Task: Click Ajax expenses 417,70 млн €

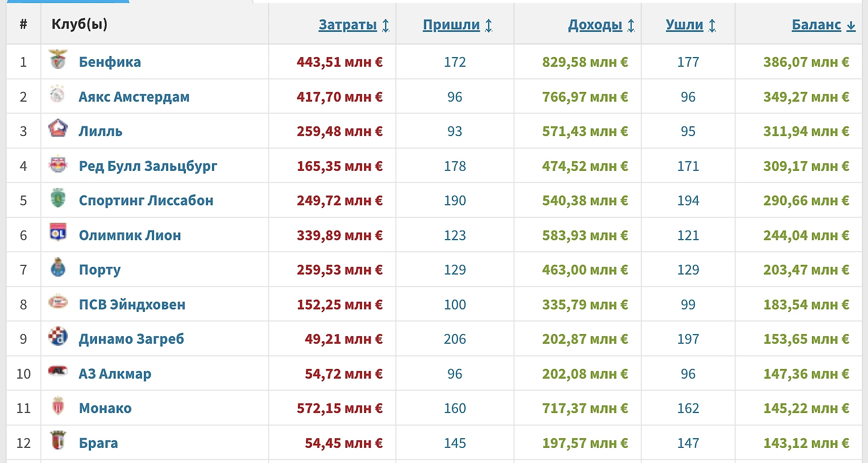Action: pyautogui.click(x=340, y=97)
